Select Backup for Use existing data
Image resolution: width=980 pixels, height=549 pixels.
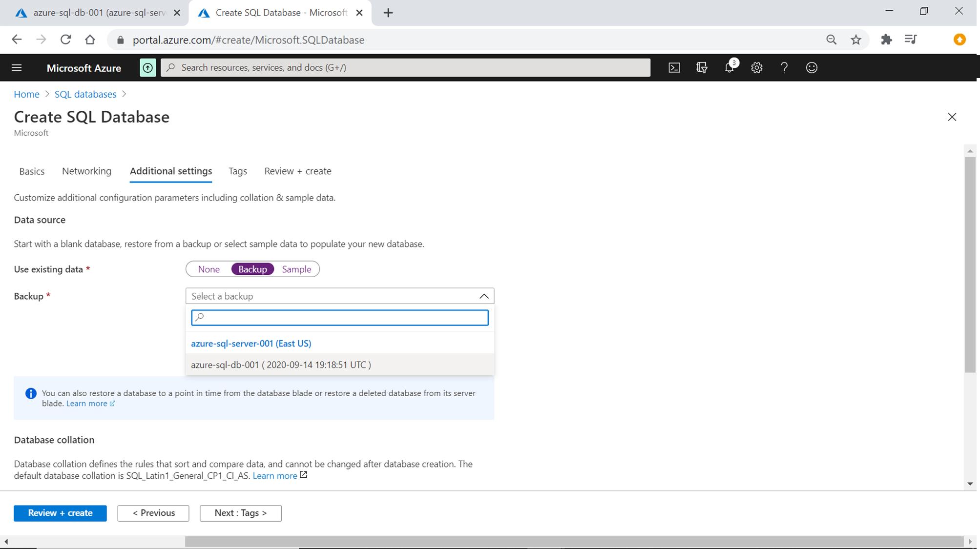click(252, 269)
